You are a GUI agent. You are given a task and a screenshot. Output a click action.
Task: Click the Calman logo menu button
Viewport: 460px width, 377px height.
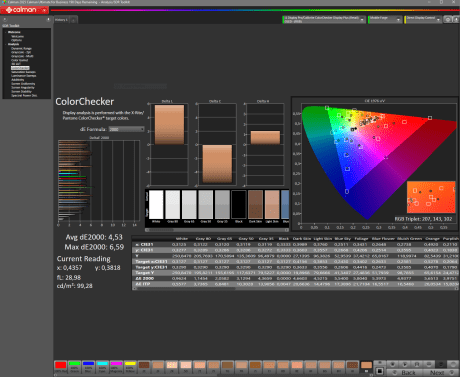[25, 10]
